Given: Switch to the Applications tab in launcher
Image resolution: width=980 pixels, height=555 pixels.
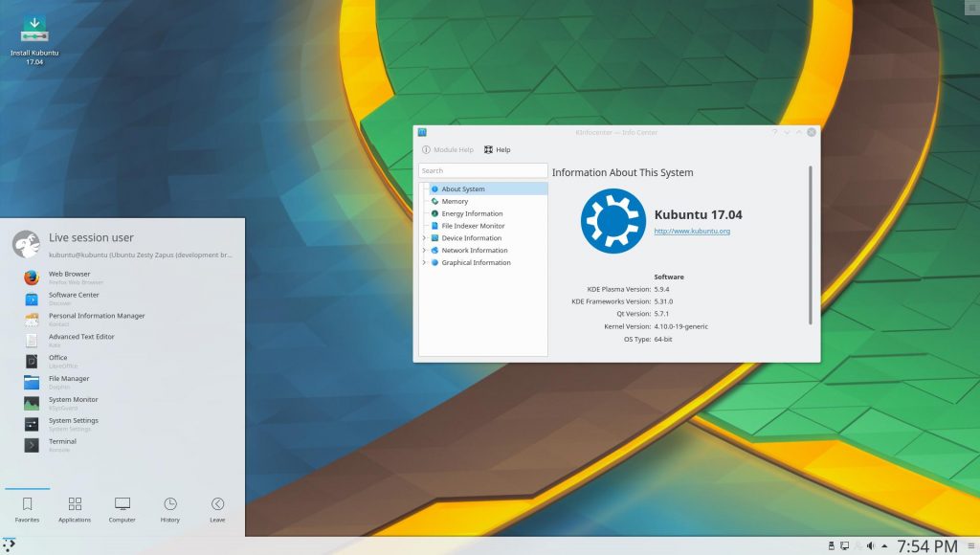Looking at the screenshot, I should point(75,509).
